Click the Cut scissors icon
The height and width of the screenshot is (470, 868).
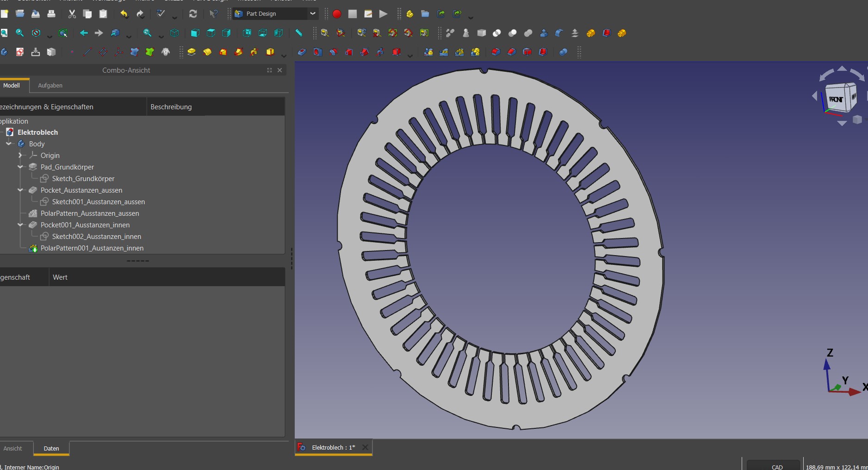coord(72,14)
